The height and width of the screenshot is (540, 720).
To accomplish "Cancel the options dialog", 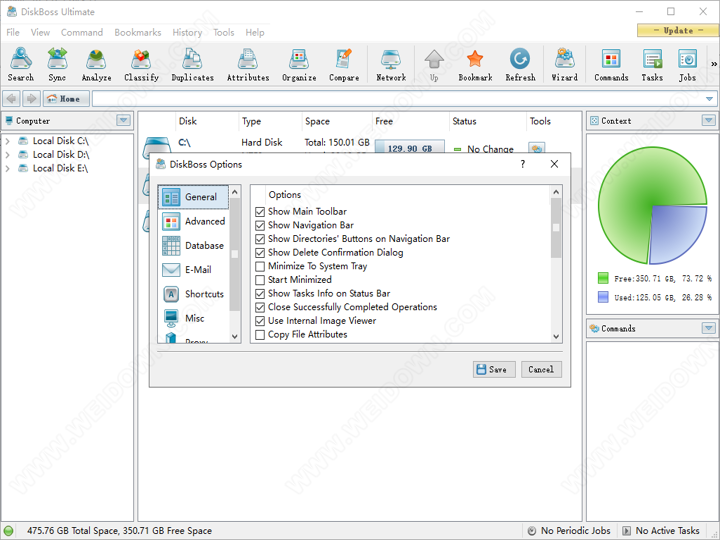I will click(541, 370).
